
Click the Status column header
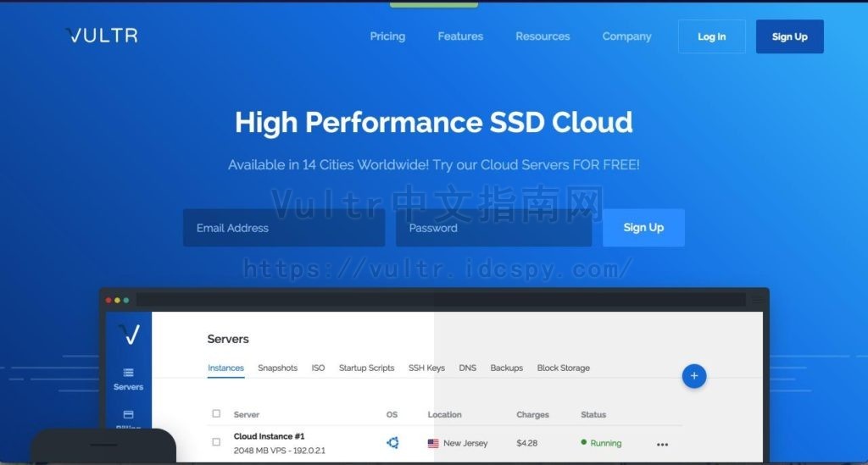[x=593, y=415]
